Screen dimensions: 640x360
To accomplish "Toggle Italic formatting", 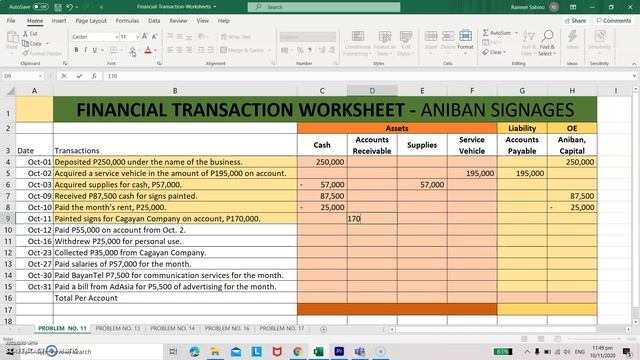I will coord(85,50).
